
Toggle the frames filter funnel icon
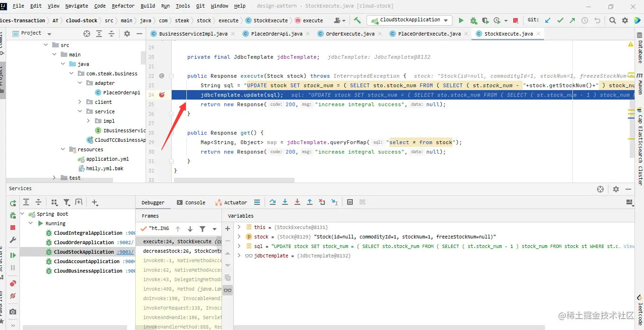click(x=202, y=229)
